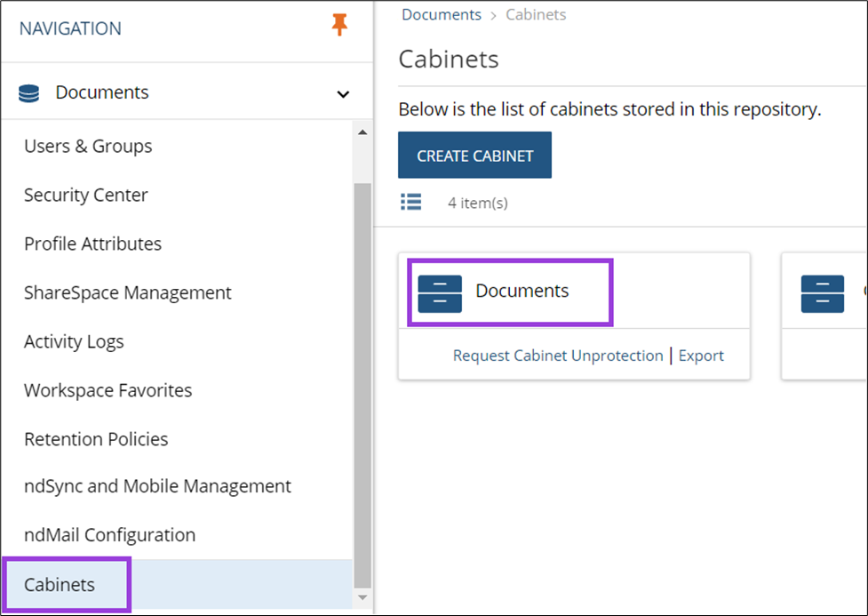Open Security Center page
The width and height of the screenshot is (868, 616).
click(86, 196)
